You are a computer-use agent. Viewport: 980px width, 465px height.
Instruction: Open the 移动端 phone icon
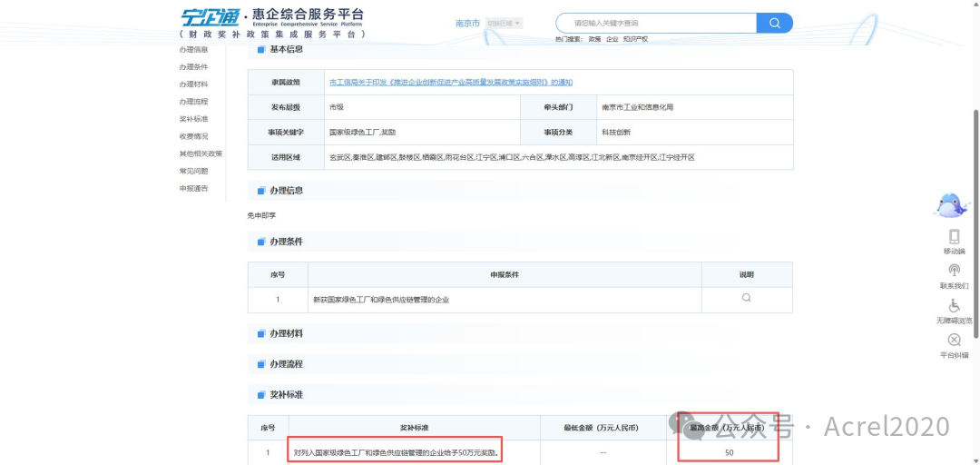pyautogui.click(x=954, y=236)
